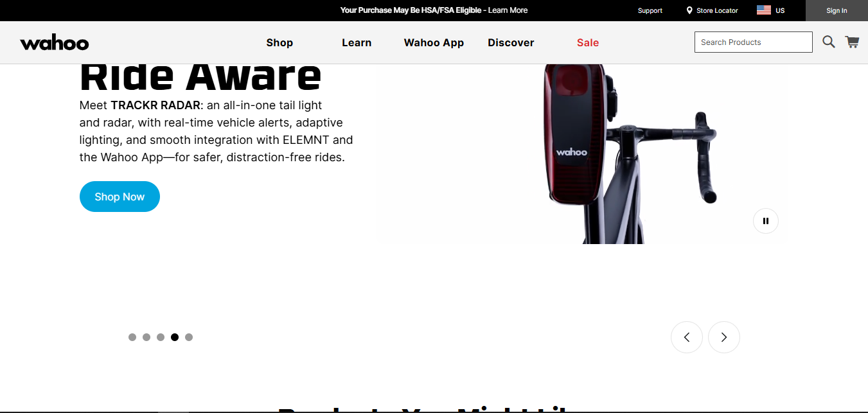Click the US flag icon
This screenshot has height=413, width=868.
tap(764, 10)
